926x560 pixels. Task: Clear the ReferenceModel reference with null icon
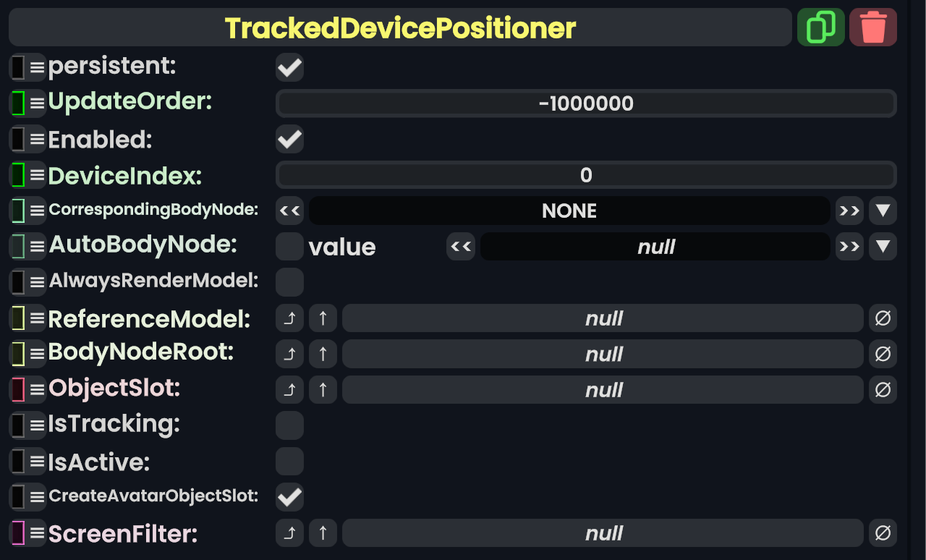883,318
